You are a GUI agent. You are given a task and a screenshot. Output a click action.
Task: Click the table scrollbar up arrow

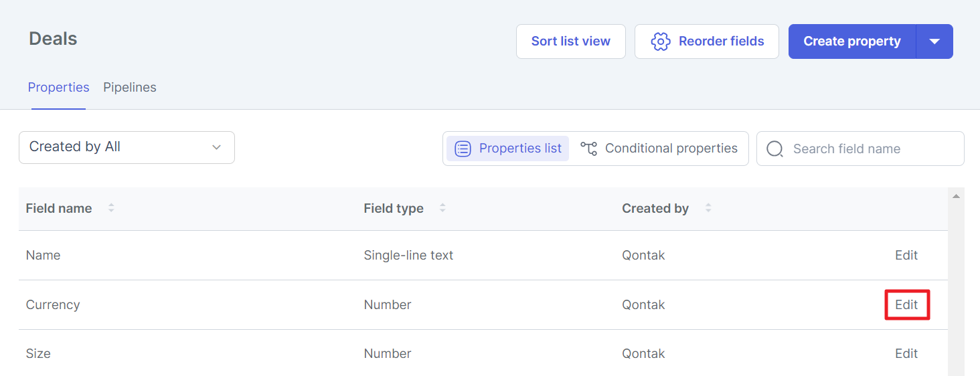(956, 196)
